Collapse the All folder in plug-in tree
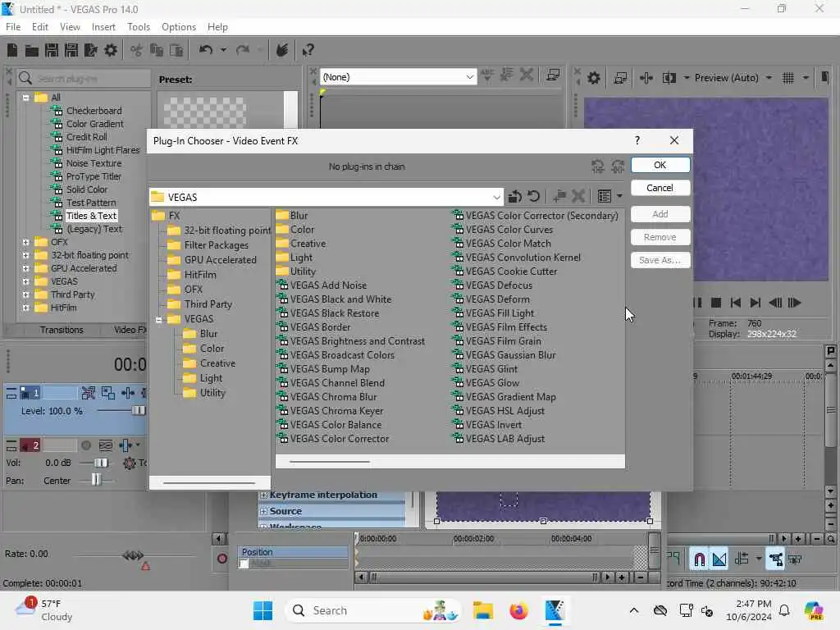The height and width of the screenshot is (630, 840). 25,98
